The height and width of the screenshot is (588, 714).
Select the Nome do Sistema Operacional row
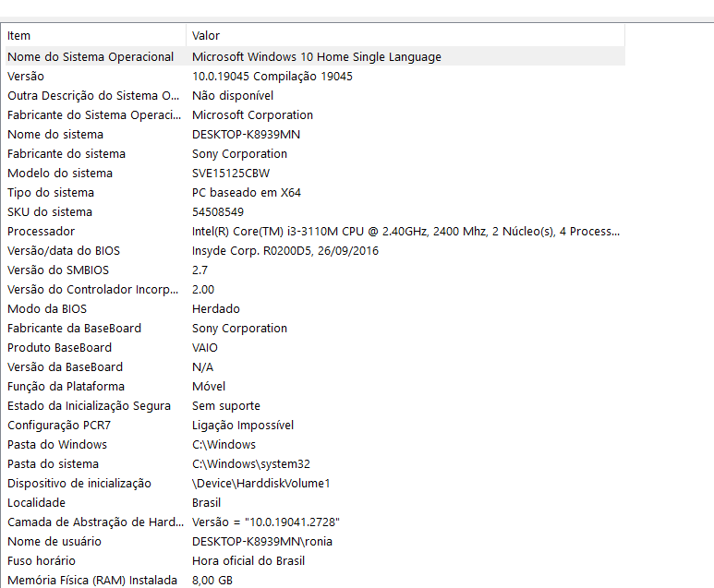click(x=315, y=56)
